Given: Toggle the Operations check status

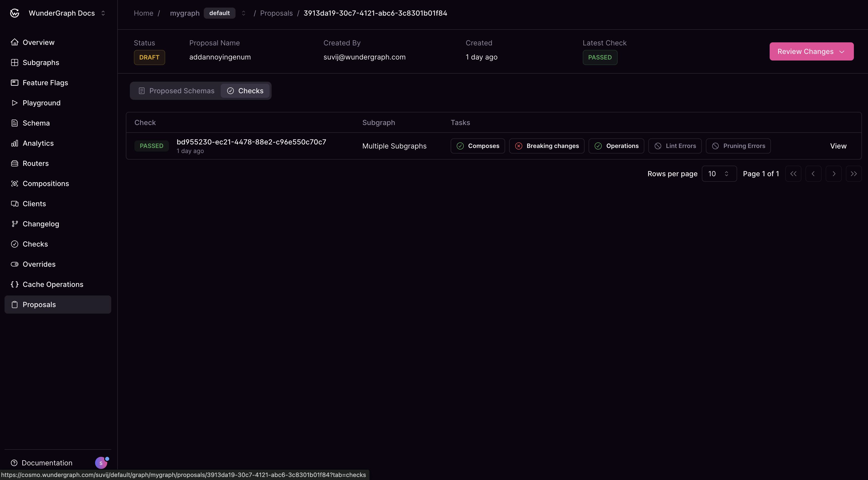Looking at the screenshot, I should pos(616,145).
